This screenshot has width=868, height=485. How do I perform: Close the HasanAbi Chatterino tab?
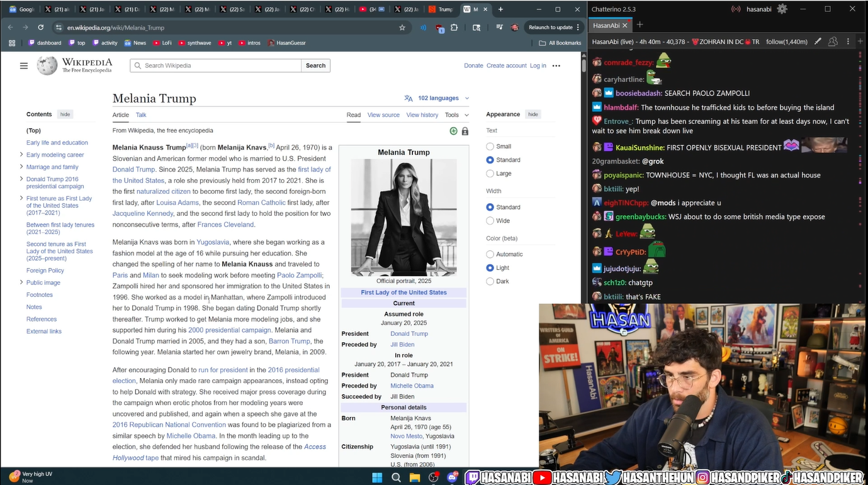pyautogui.click(x=625, y=26)
